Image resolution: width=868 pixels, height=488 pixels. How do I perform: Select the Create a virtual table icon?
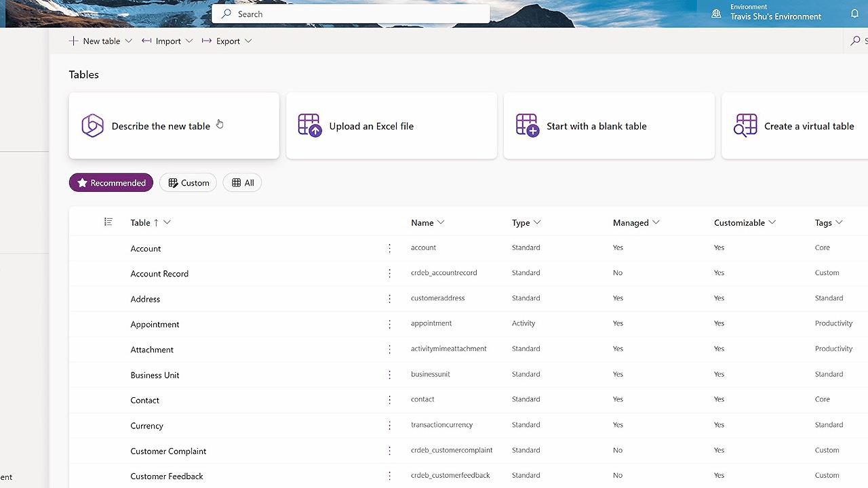coord(745,125)
